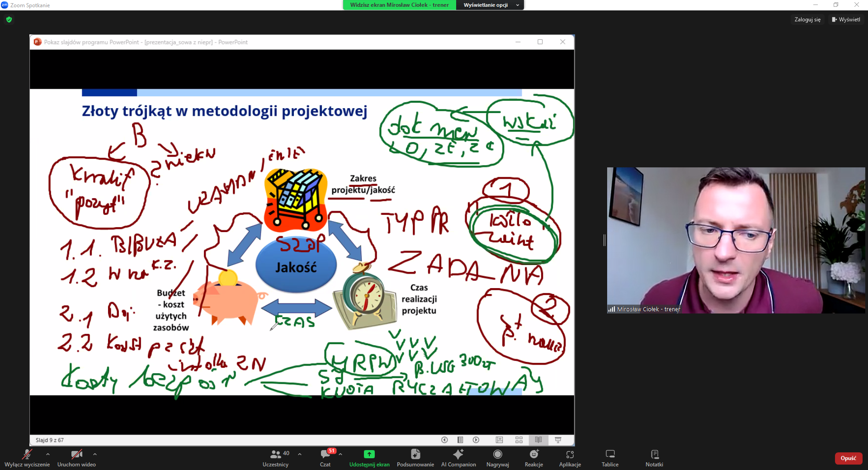Open Podsumowanie meeting summary
868x470 pixels.
[415, 457]
